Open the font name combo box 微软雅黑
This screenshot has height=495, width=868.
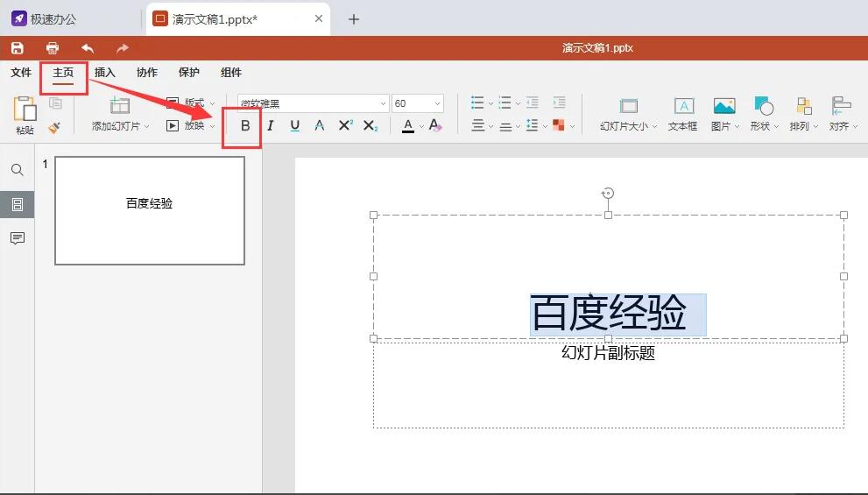pyautogui.click(x=313, y=103)
